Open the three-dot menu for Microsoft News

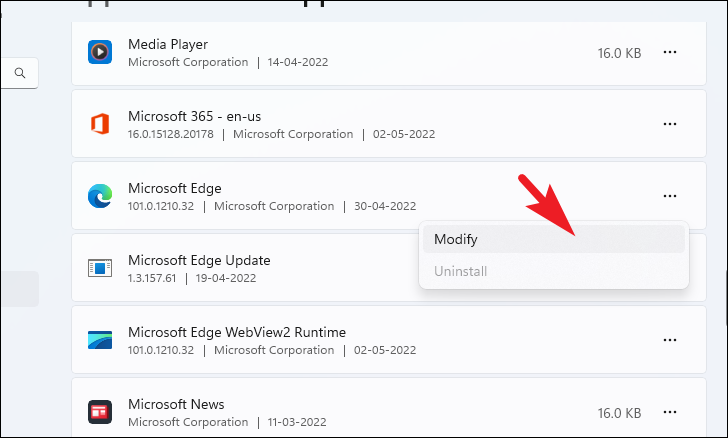coord(670,412)
